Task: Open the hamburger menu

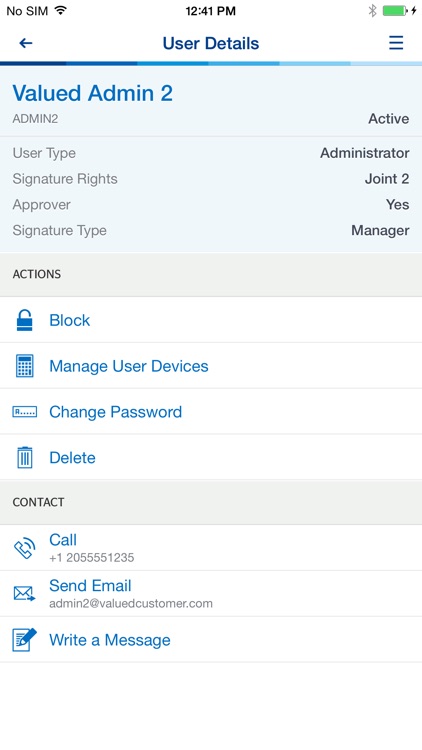Action: [396, 43]
